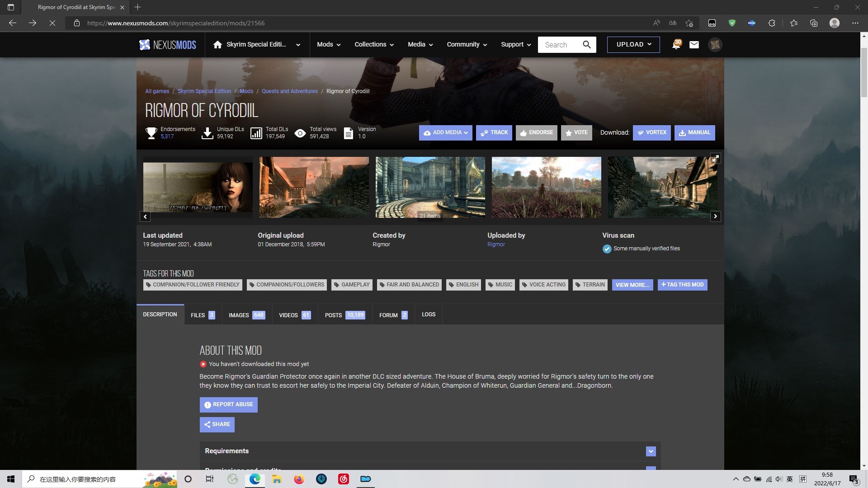Open the Support dropdown menu

coord(515,44)
